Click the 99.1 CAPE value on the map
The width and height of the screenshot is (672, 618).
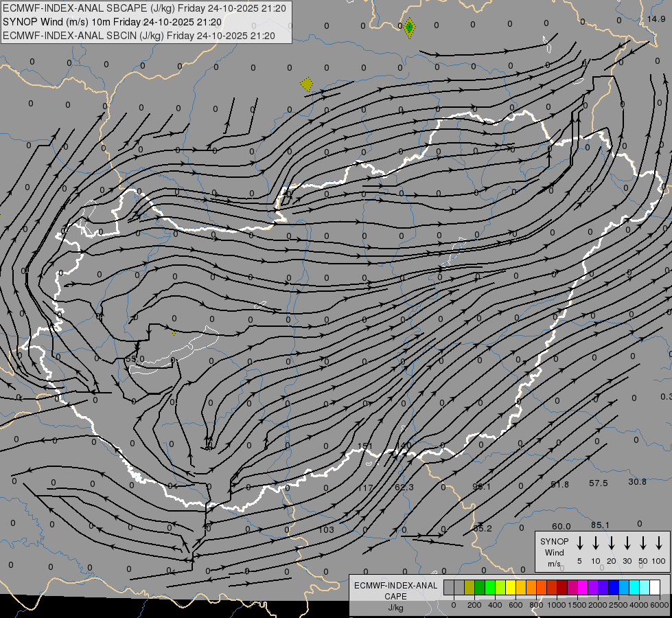pos(481,486)
